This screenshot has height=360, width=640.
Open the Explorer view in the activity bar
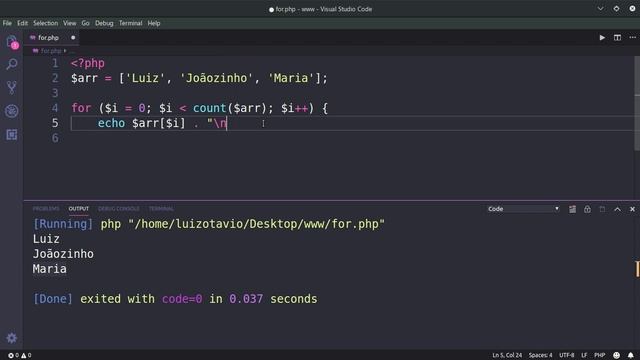click(x=11, y=41)
